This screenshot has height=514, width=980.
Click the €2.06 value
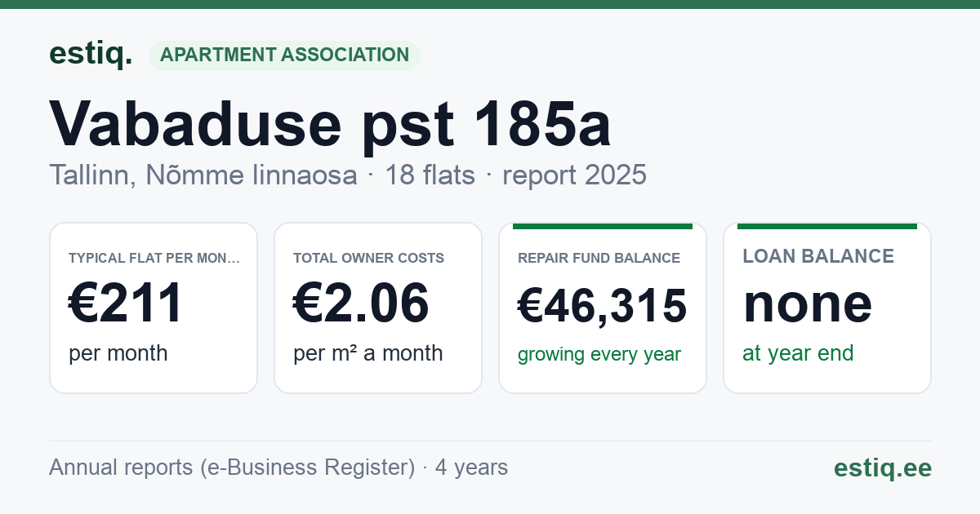[361, 304]
